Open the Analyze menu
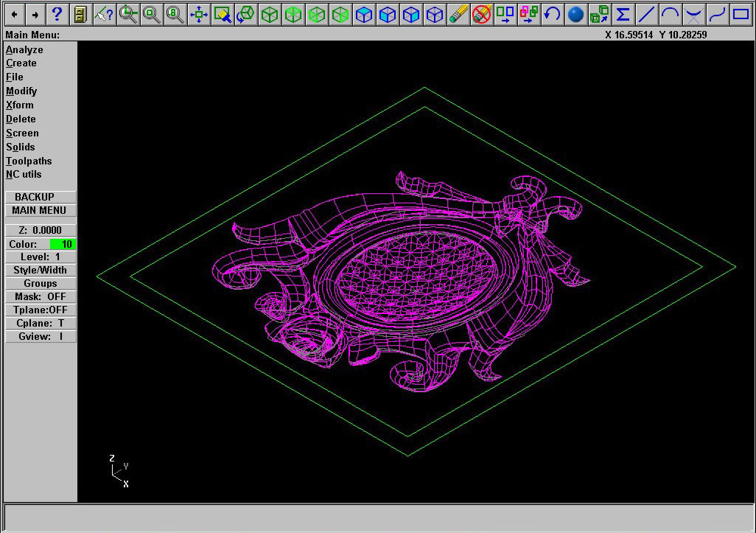The image size is (756, 533). 24,49
